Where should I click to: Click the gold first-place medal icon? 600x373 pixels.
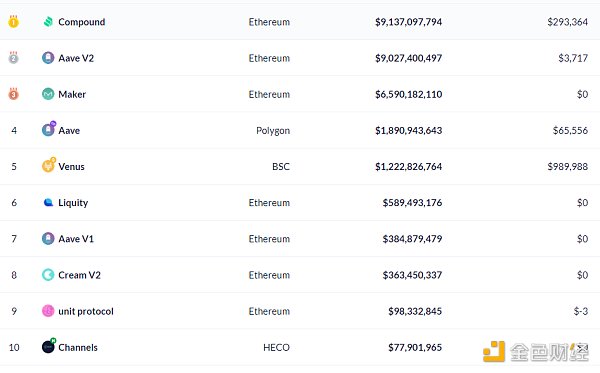(13, 21)
